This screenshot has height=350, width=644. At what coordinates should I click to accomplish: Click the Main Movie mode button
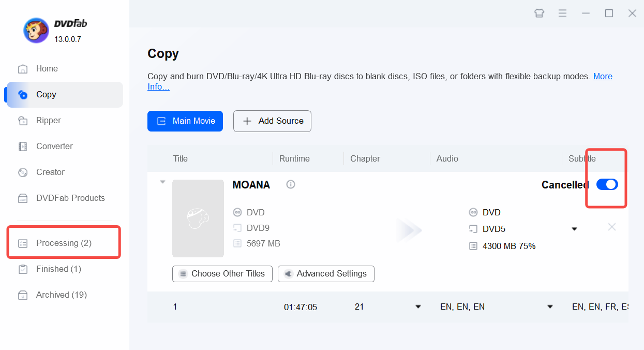pos(185,121)
